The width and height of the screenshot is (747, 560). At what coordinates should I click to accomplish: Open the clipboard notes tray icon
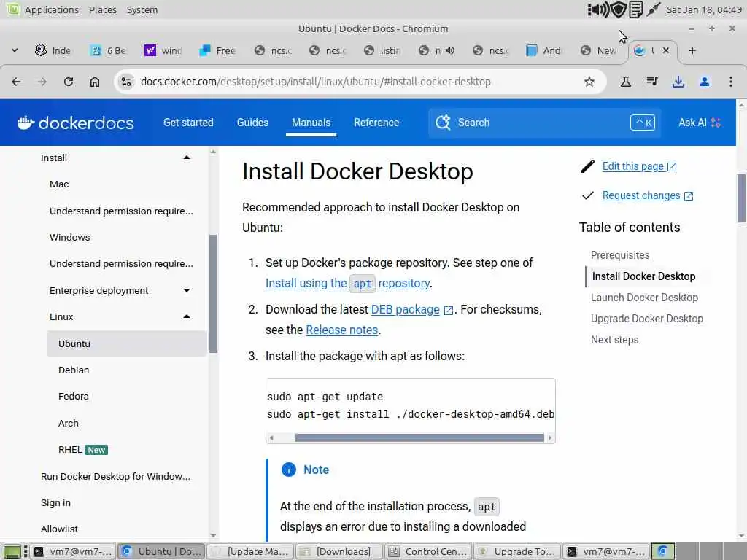point(636,9)
